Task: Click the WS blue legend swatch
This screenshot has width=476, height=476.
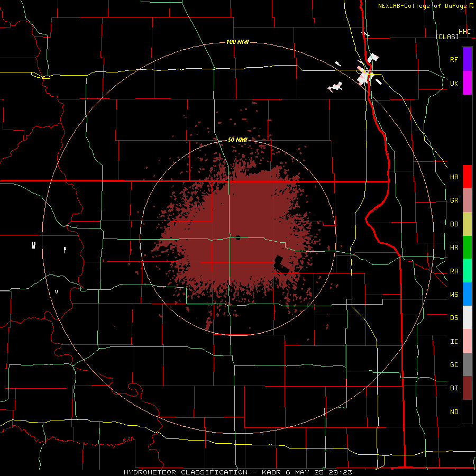Action: click(467, 294)
